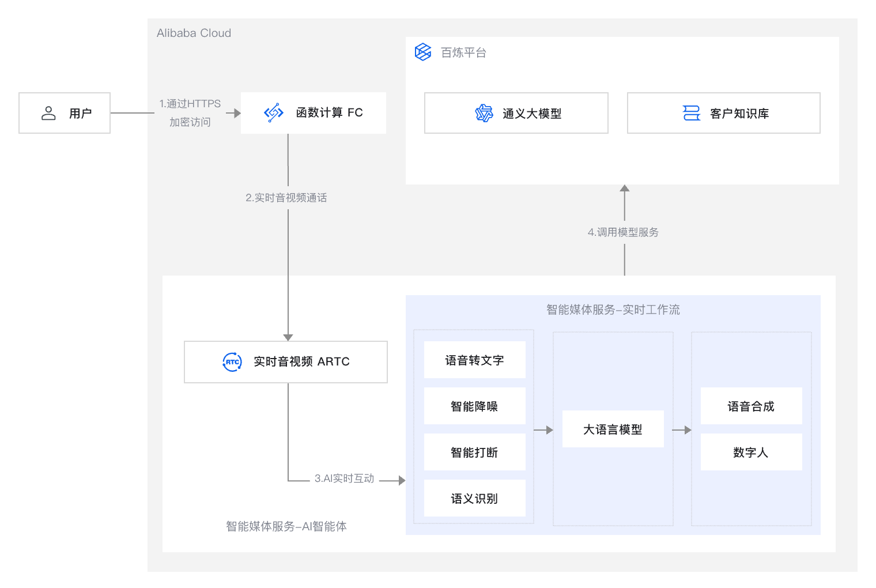
Task: Click the 智能降噪 box
Action: 475,406
